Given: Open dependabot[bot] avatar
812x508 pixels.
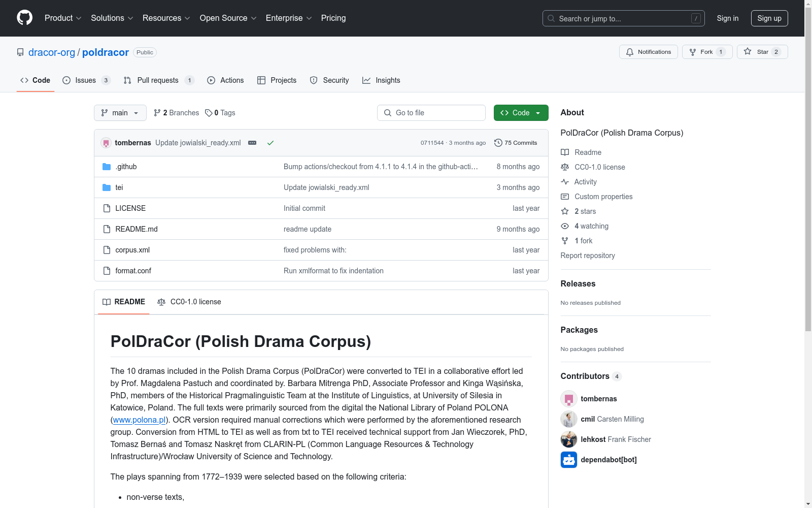Looking at the screenshot, I should point(569,460).
